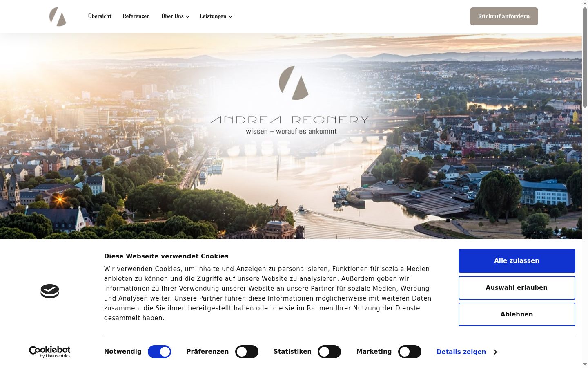588x368 pixels.
Task: Click the scrollbar down arrow
Action: [x=585, y=364]
